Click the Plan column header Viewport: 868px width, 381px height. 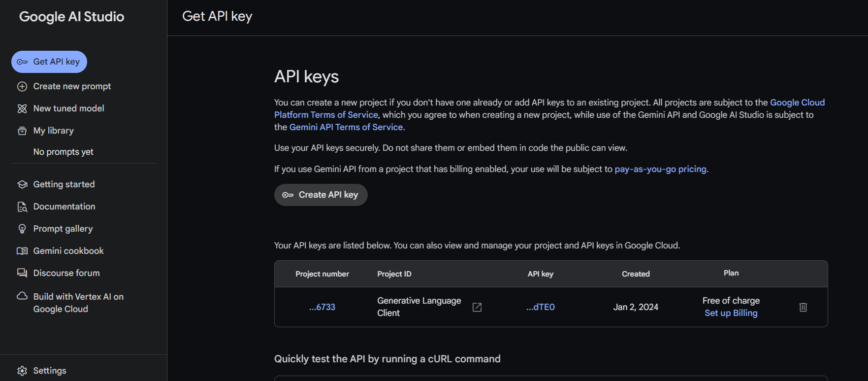pyautogui.click(x=731, y=273)
